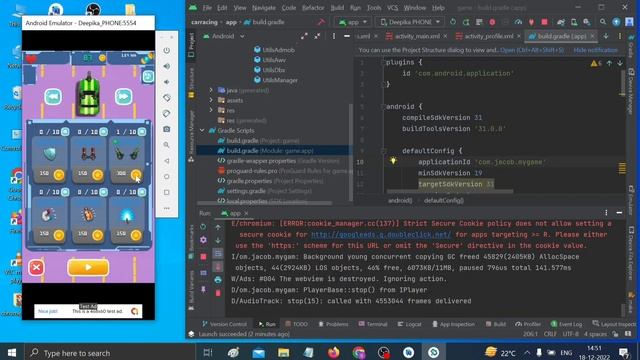The height and width of the screenshot is (360, 640).
Task: Click the red X button in game
Action: tap(36, 268)
